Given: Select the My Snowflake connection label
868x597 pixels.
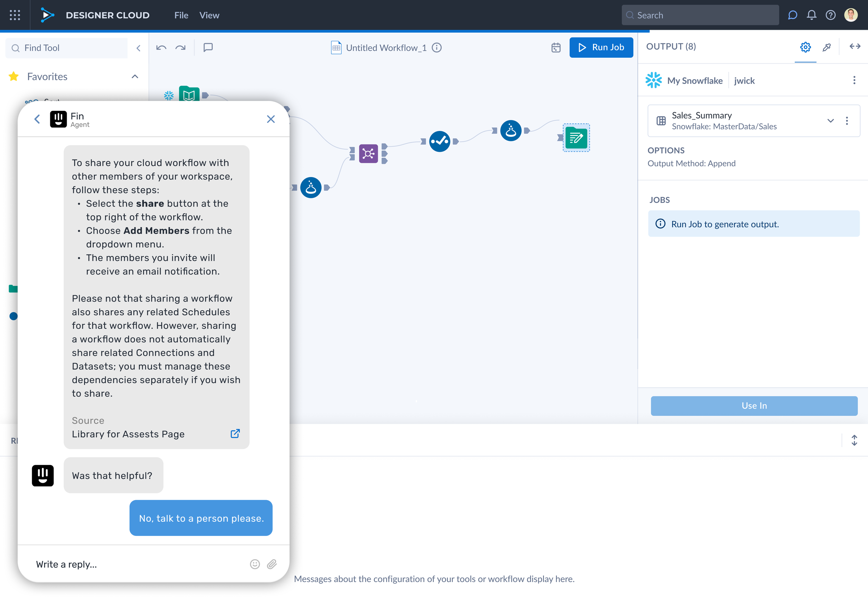Looking at the screenshot, I should click(694, 81).
